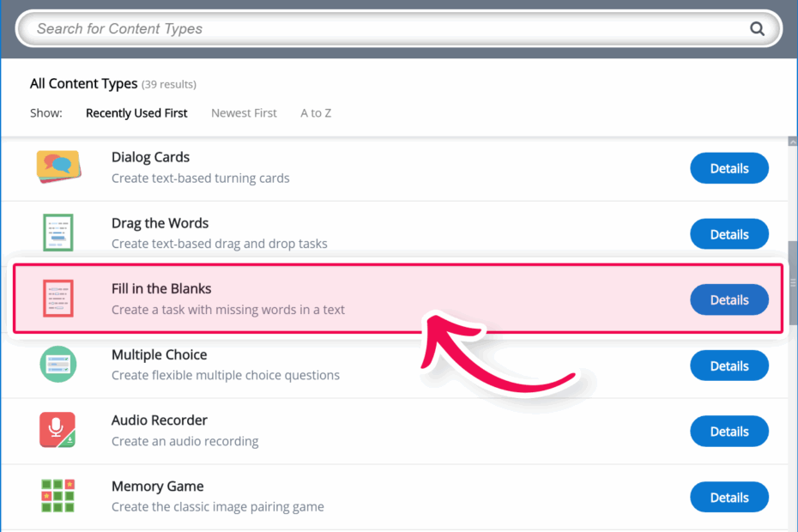Click the search magnifier icon
798x532 pixels.
[x=757, y=29]
